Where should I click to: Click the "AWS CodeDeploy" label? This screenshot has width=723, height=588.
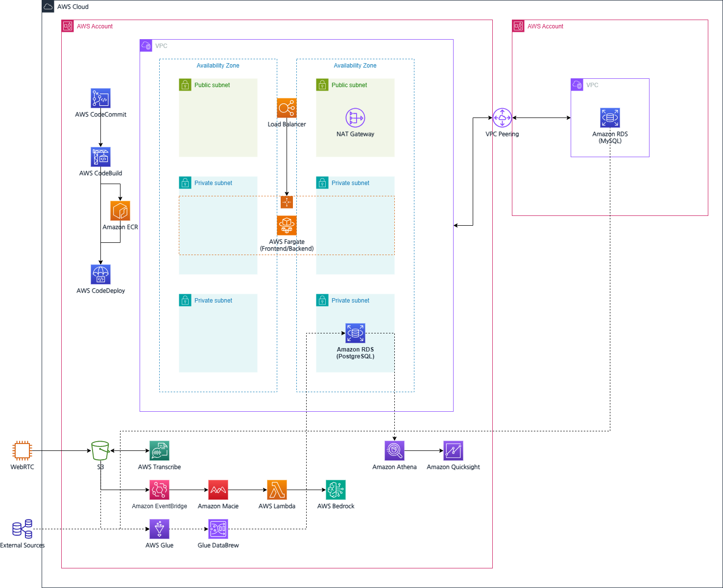(100, 291)
